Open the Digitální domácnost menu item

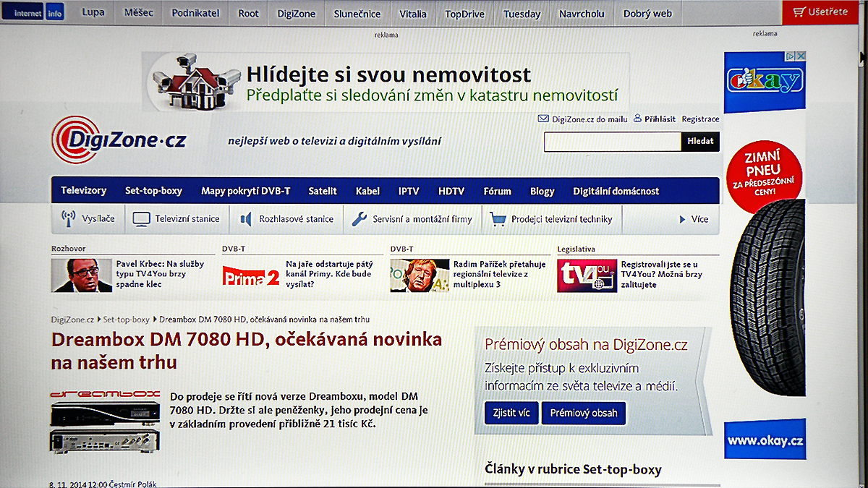[x=616, y=191]
